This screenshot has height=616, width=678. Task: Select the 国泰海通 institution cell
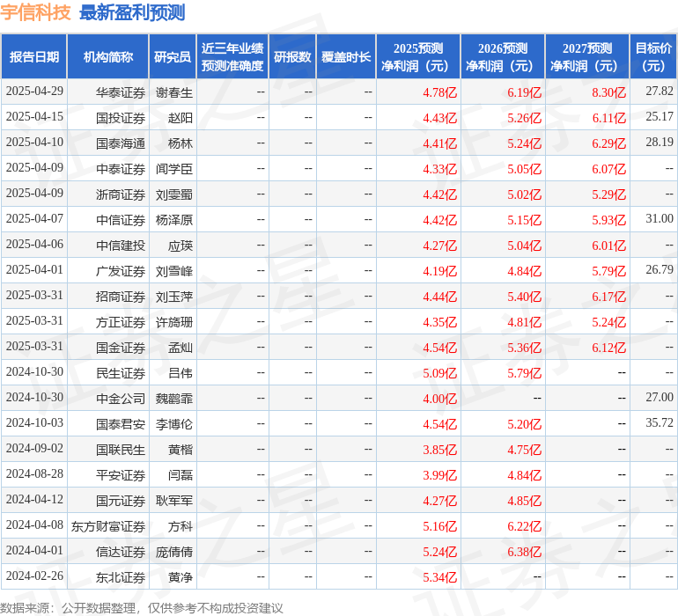click(121, 143)
